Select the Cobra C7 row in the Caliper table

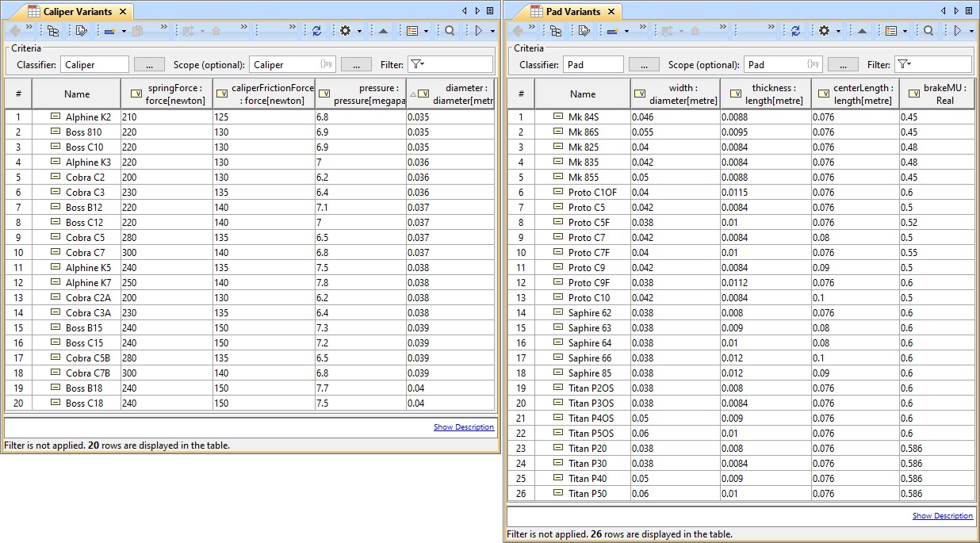pos(85,253)
